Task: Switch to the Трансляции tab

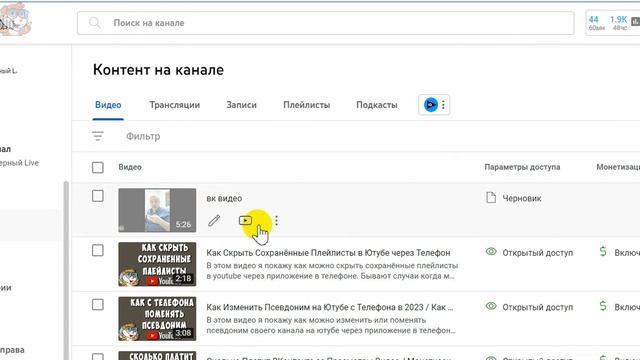Action: pos(175,105)
